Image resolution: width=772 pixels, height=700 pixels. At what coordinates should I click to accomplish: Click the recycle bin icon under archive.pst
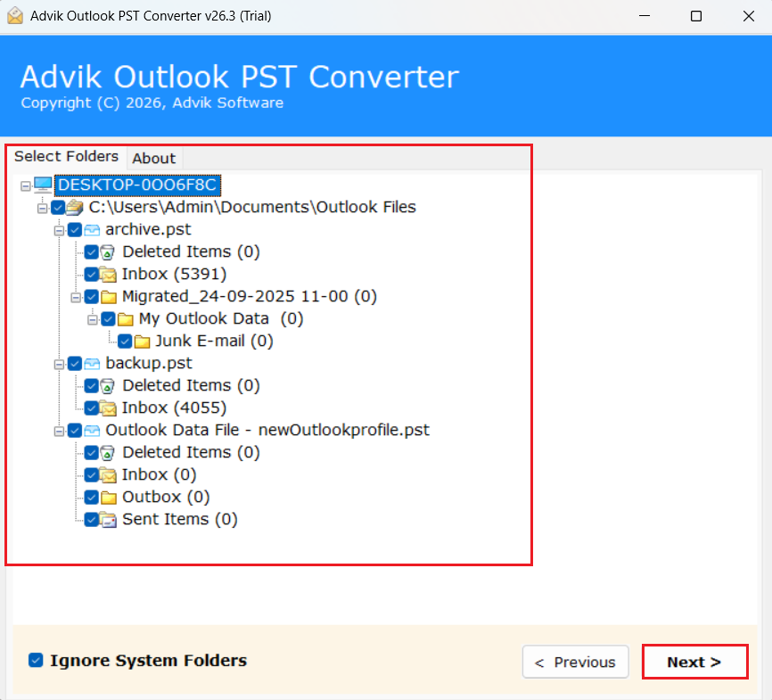[x=107, y=252]
